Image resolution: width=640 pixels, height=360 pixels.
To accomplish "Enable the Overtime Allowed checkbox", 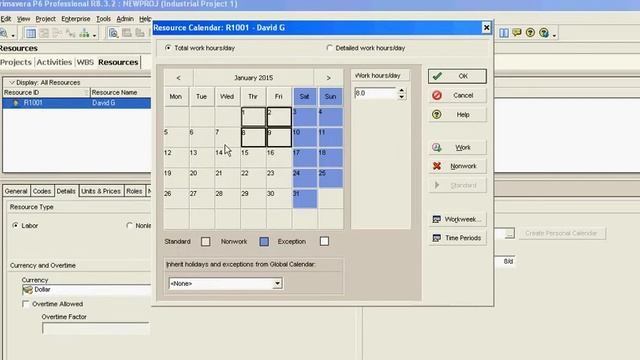I will click(26, 304).
